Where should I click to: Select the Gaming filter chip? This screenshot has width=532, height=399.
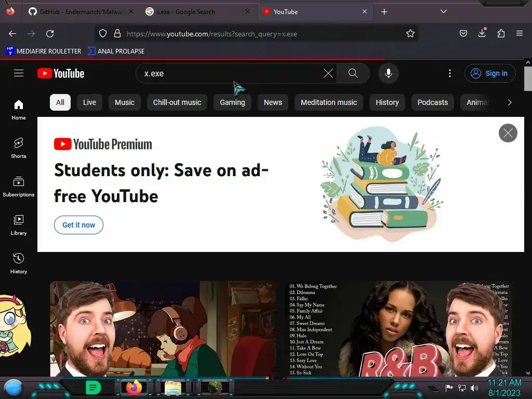click(x=232, y=102)
